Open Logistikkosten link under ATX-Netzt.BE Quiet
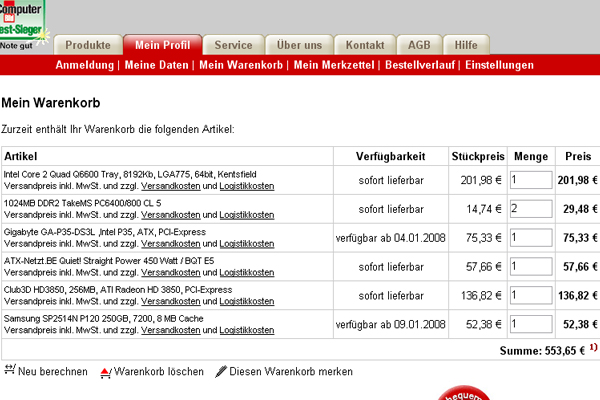600x400 pixels. (247, 273)
